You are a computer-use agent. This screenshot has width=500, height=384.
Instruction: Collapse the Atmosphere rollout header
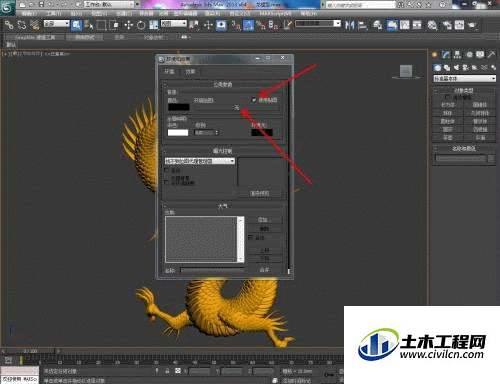(x=223, y=207)
